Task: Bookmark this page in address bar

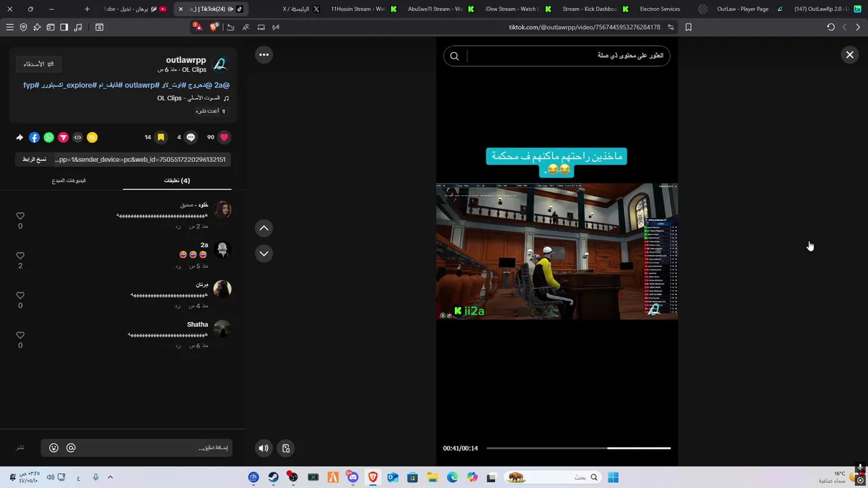Action: [688, 27]
